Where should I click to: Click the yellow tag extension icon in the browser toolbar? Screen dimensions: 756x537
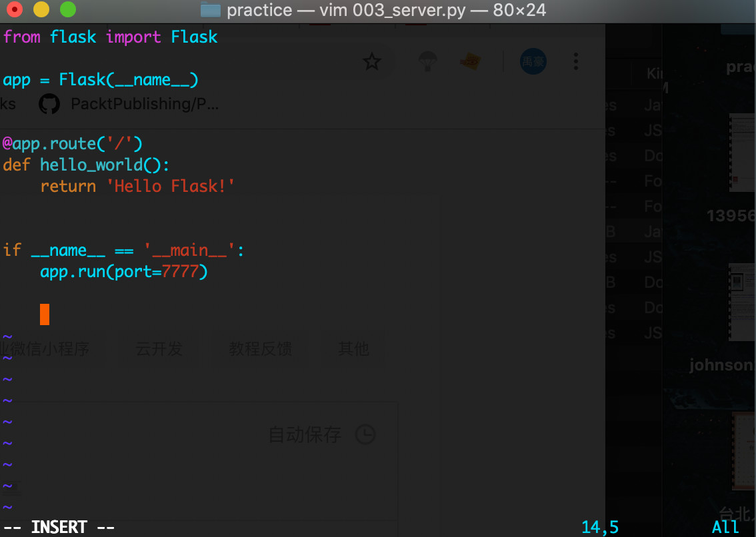(x=471, y=62)
